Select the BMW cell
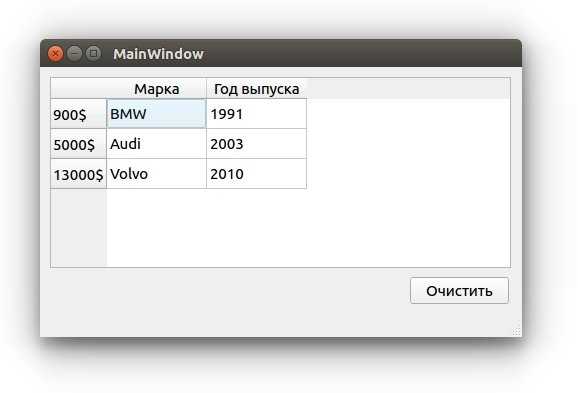578x393 pixels. [x=156, y=114]
